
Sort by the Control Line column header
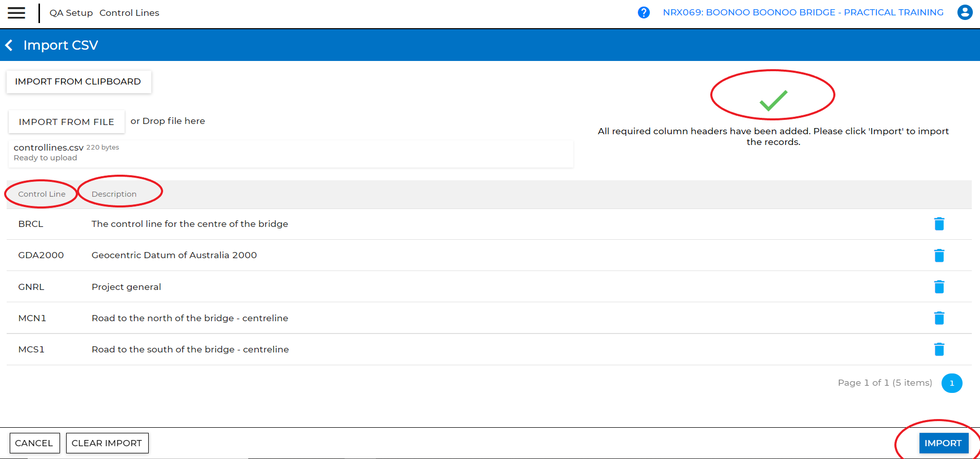click(x=42, y=194)
